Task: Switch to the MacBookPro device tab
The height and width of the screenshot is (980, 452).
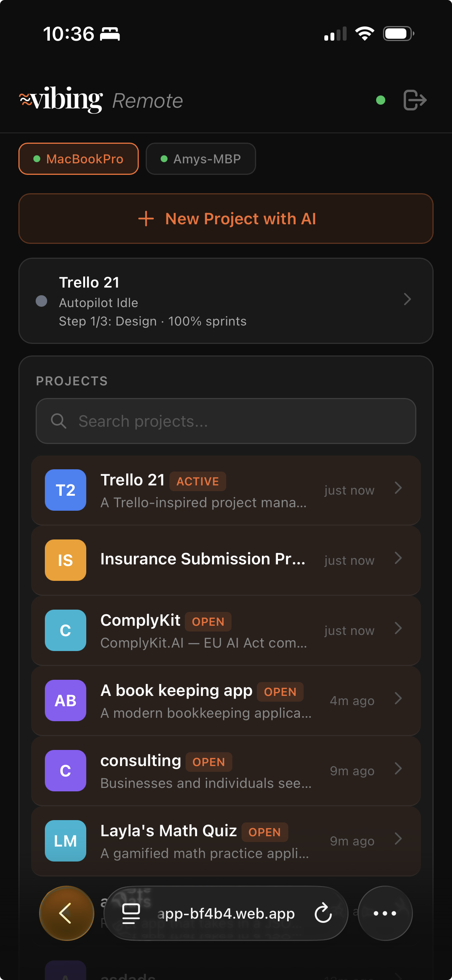Action: pos(79,159)
